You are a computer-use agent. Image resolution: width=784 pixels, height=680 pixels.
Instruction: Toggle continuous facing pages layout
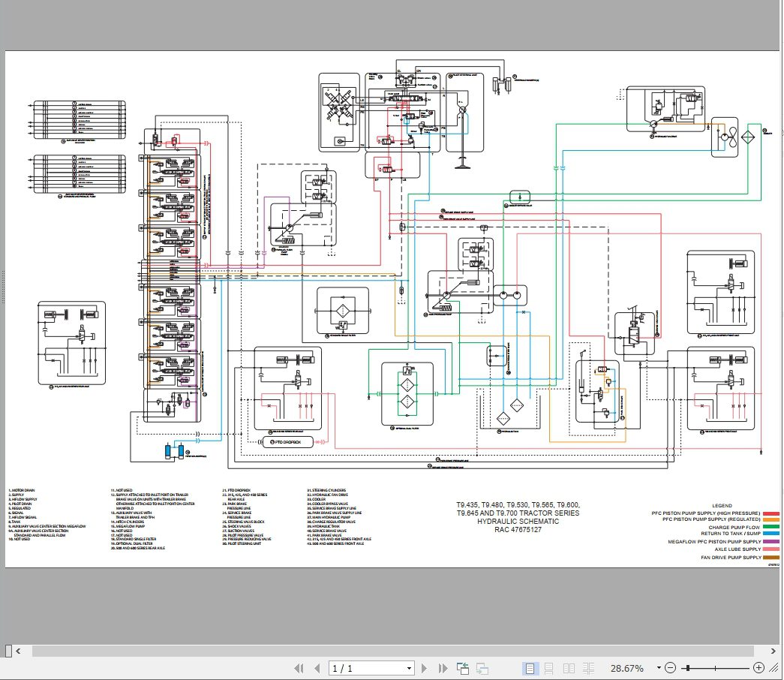click(x=589, y=668)
